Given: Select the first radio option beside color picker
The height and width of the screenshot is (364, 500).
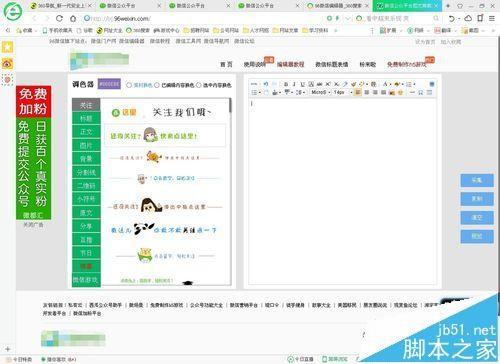Looking at the screenshot, I should point(129,85).
